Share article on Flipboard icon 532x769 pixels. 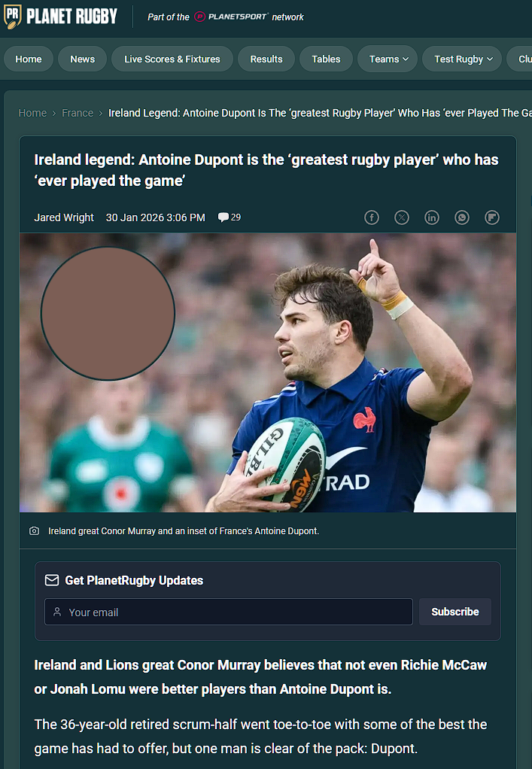[x=492, y=217]
